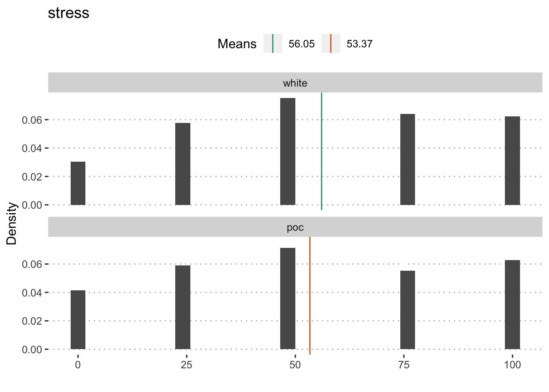Click the "Density" y-axis label

coord(12,223)
